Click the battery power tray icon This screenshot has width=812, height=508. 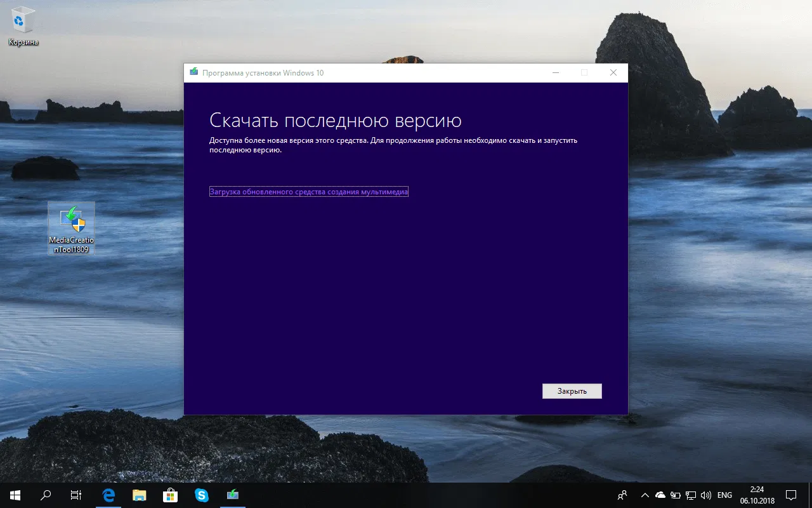click(676, 495)
